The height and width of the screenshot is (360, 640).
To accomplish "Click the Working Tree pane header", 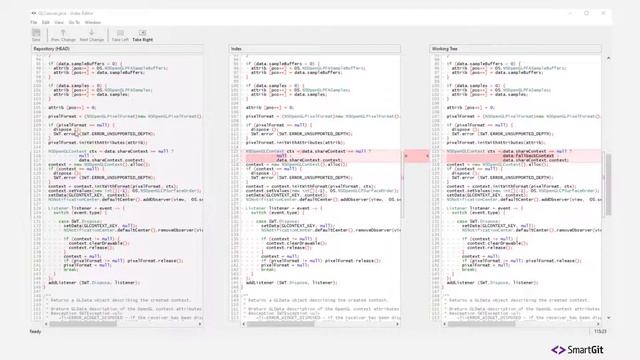I will (516, 49).
